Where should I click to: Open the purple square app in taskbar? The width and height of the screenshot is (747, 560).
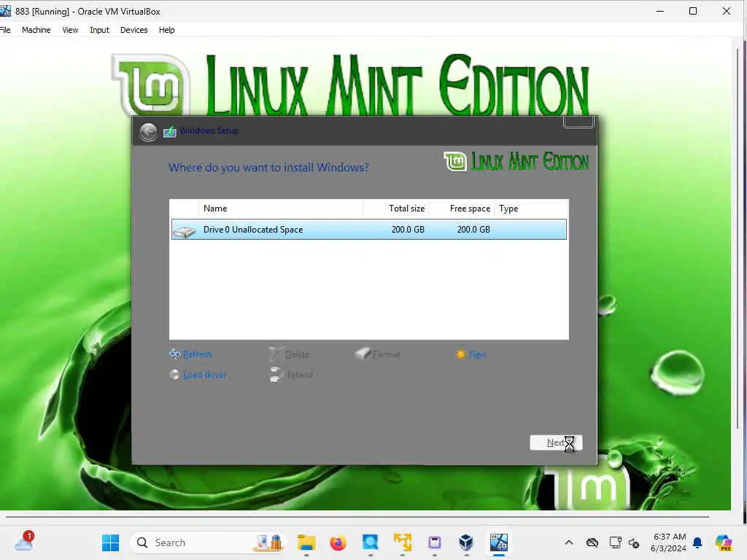(x=435, y=542)
